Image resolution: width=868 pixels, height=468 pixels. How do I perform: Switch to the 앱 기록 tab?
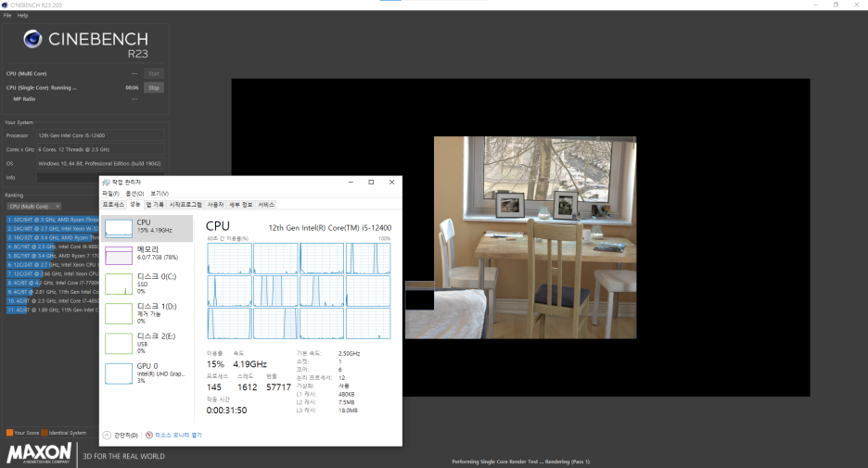(x=155, y=205)
